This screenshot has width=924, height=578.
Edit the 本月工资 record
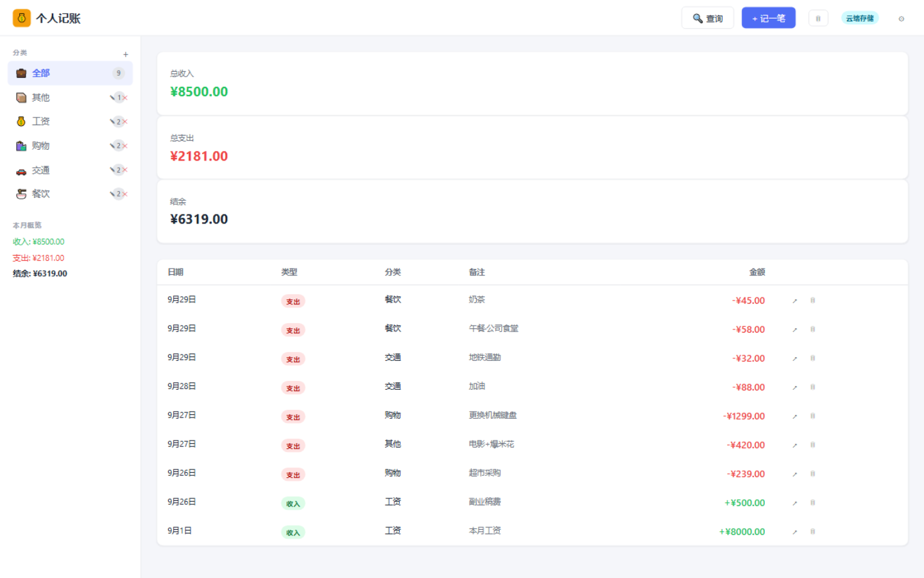795,532
